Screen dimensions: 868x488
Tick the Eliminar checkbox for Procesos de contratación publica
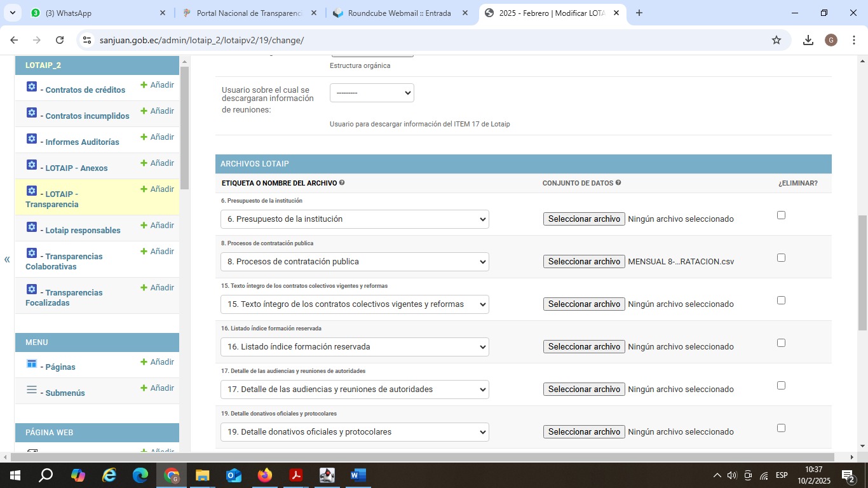click(781, 258)
